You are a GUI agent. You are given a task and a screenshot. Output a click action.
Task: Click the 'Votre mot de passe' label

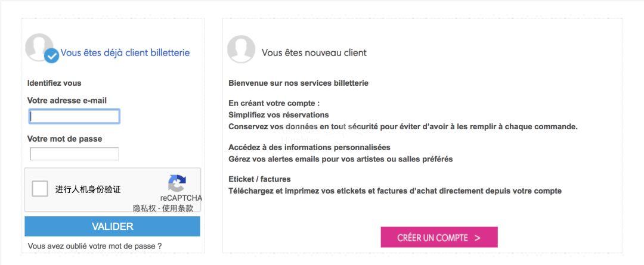[64, 139]
